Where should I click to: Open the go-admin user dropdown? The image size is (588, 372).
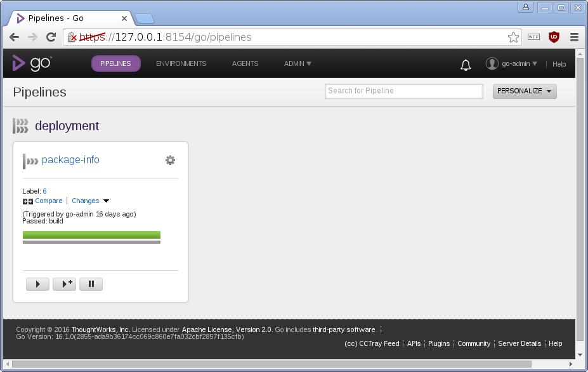519,63
